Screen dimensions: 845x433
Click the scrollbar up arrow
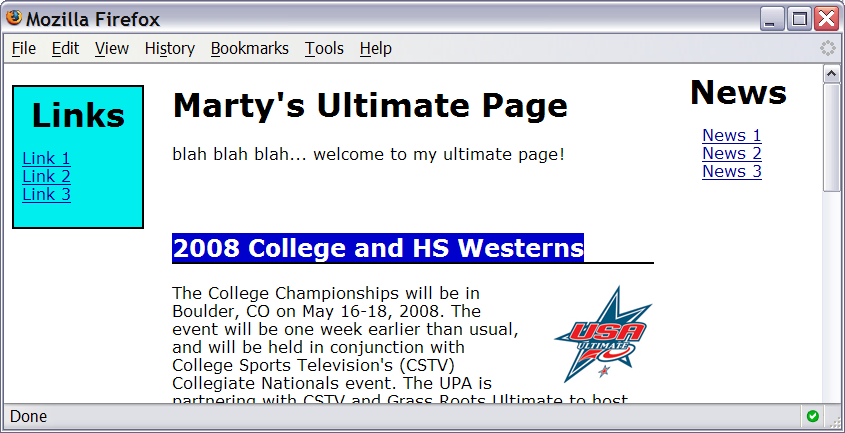click(x=831, y=74)
